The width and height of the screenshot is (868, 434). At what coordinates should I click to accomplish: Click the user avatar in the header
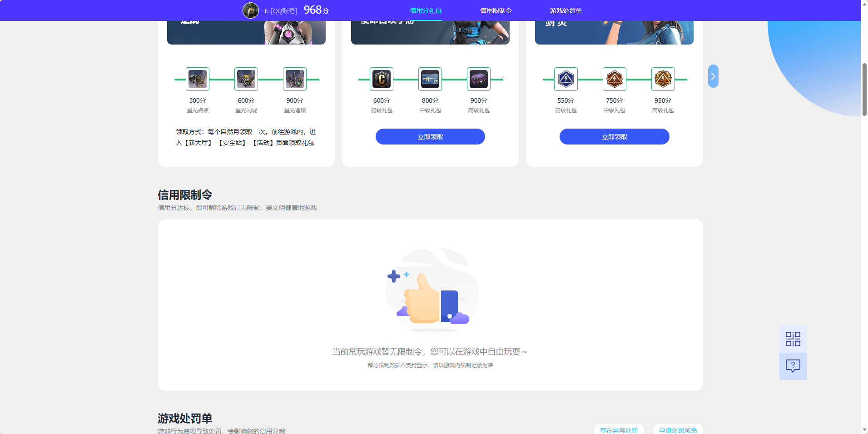250,10
